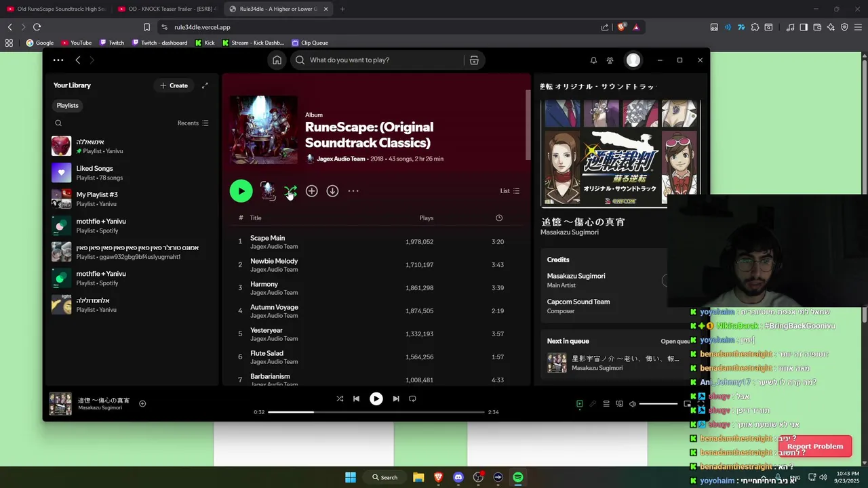
Task: Select the Newbie Melody track
Action: coord(376,265)
